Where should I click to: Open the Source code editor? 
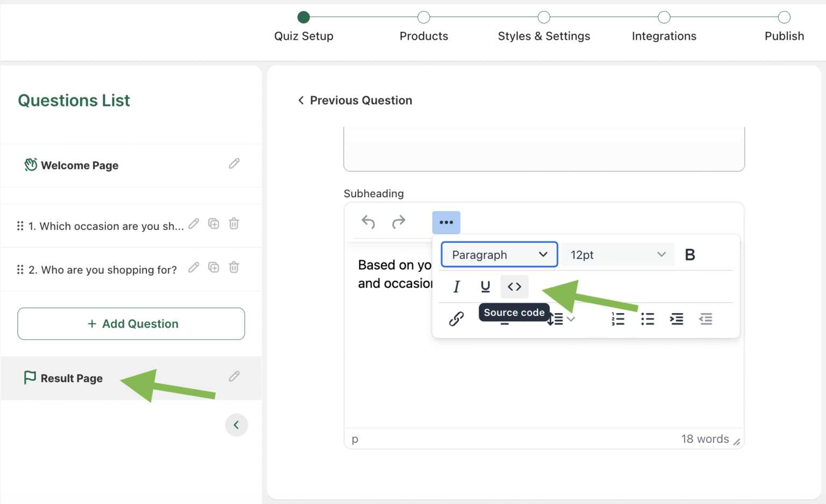514,286
